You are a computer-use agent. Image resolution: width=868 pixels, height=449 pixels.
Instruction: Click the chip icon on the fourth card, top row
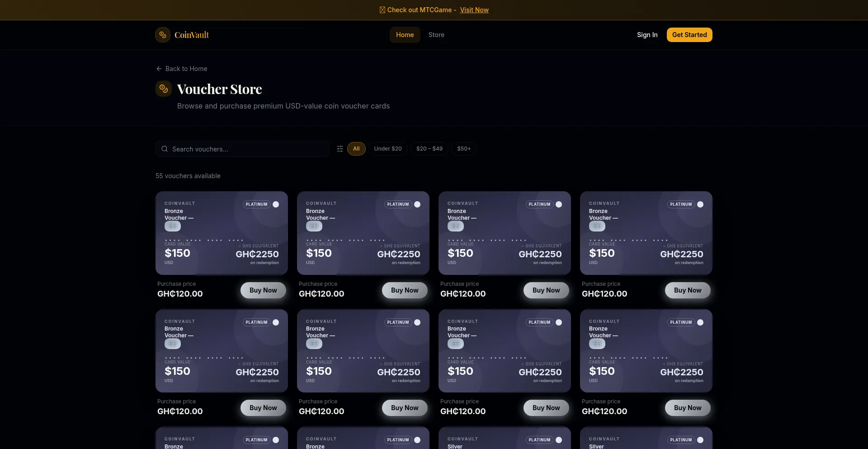click(597, 226)
